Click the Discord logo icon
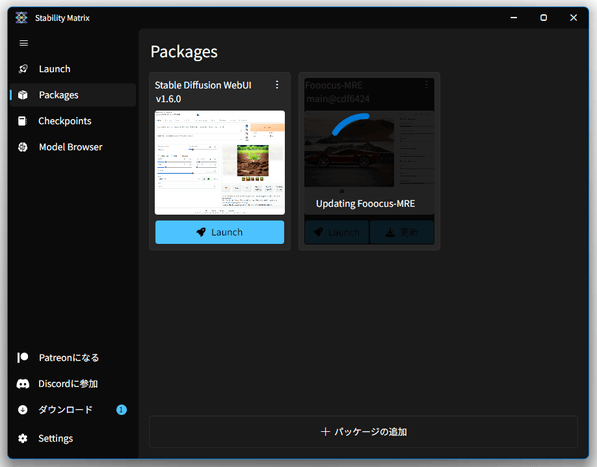Image resolution: width=597 pixels, height=467 pixels. coord(23,384)
